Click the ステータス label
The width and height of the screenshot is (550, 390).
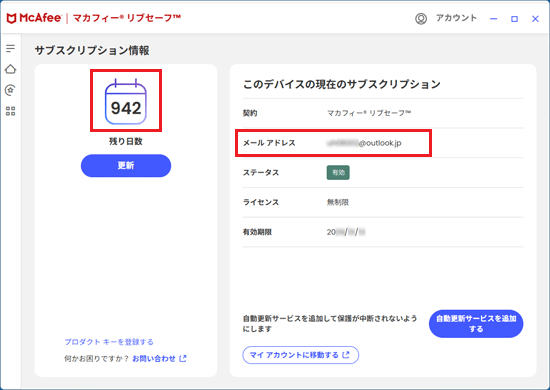pyautogui.click(x=261, y=173)
